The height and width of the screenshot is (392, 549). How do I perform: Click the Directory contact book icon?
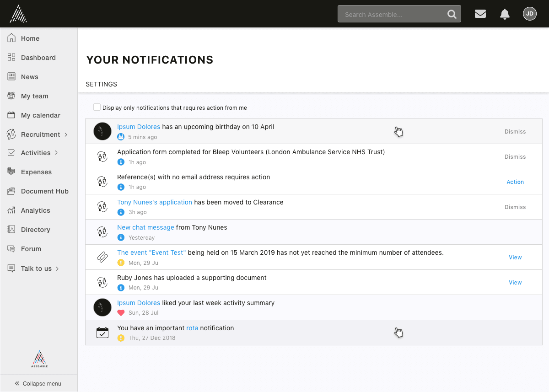[x=11, y=230]
